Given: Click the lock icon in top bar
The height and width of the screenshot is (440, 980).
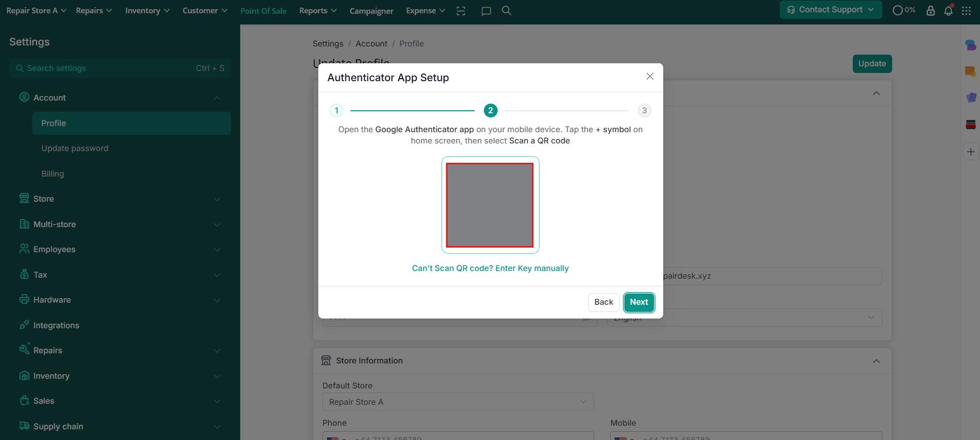Looking at the screenshot, I should 930,11.
